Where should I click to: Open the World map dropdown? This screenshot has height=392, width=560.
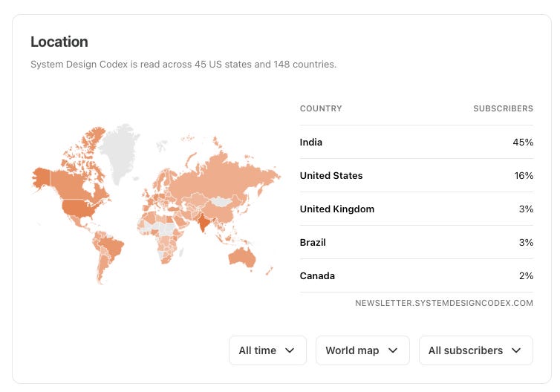click(x=362, y=350)
